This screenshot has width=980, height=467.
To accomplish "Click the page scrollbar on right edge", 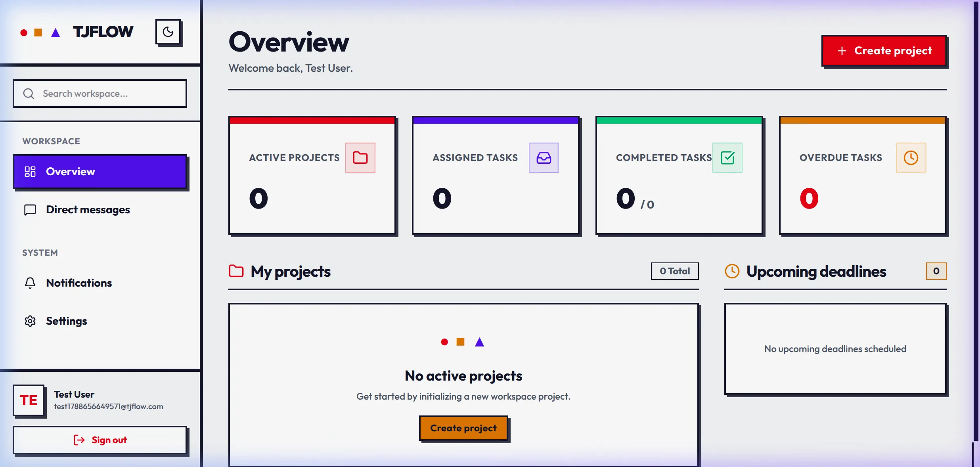I will tap(976, 222).
